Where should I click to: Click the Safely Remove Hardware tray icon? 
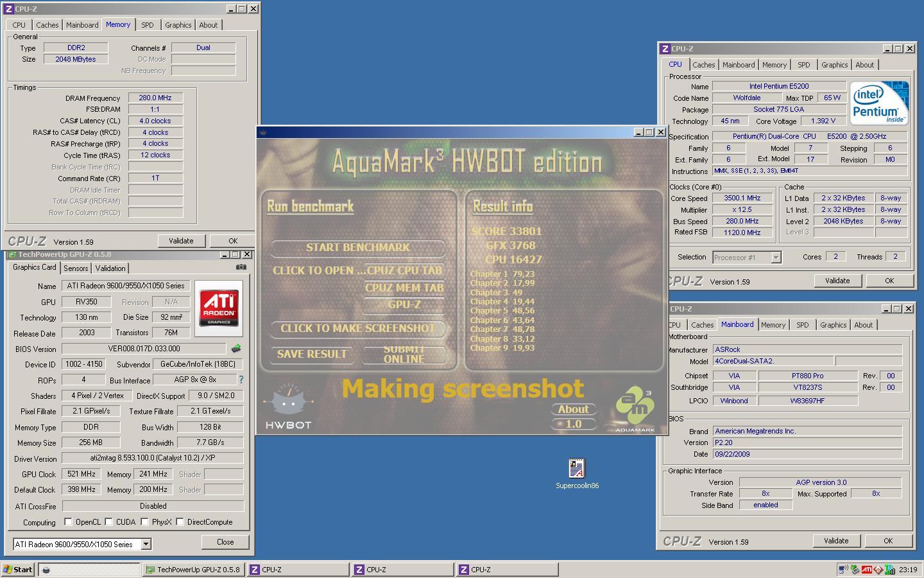coord(855,569)
